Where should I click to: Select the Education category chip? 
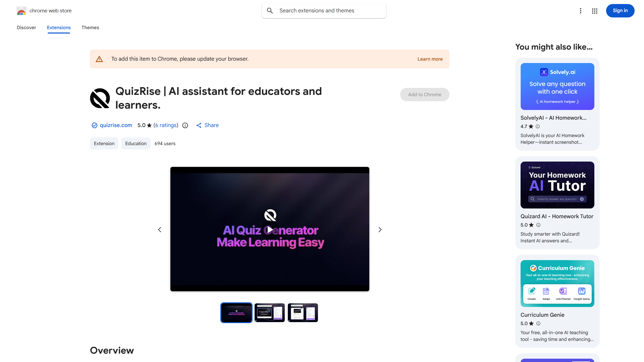(136, 143)
